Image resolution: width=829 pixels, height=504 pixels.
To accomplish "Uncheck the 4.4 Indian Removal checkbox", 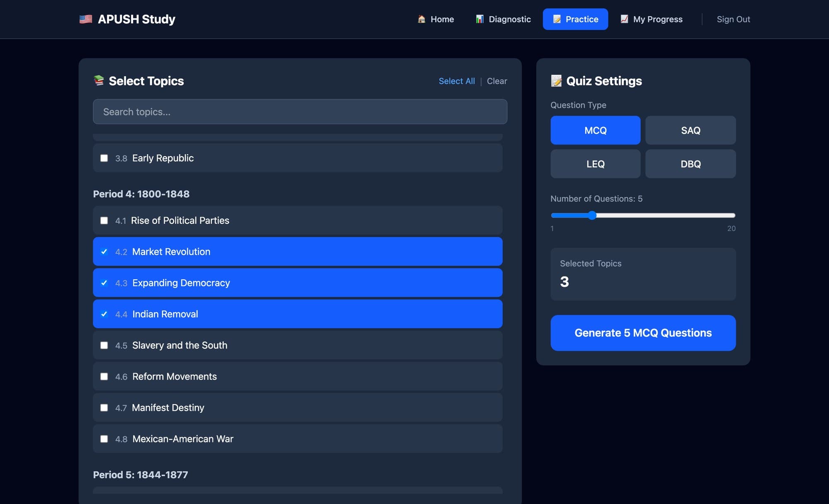I will (x=104, y=314).
